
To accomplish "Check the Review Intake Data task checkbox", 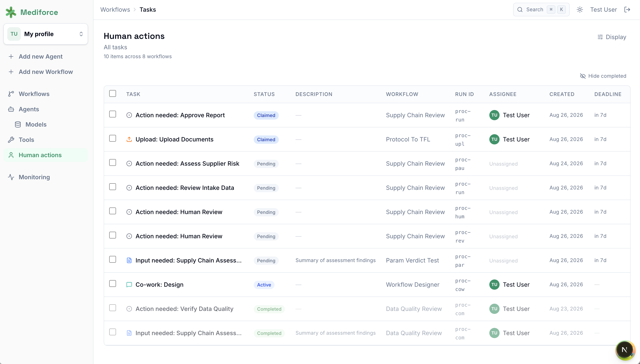I will (x=113, y=187).
